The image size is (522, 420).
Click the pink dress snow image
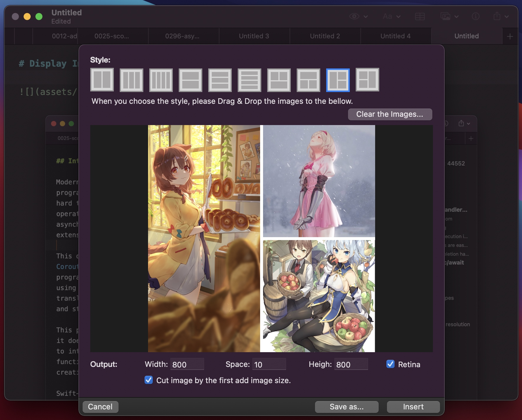coord(319,181)
